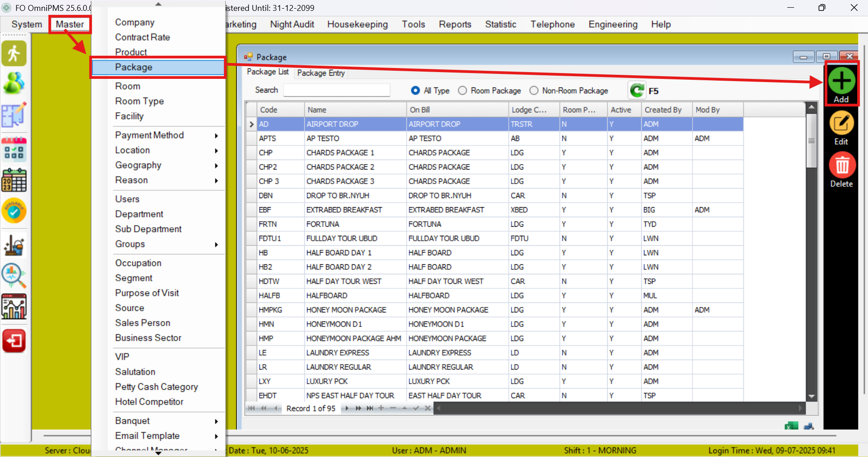Switch to the Package List tab
868x457 pixels.
tap(268, 72)
